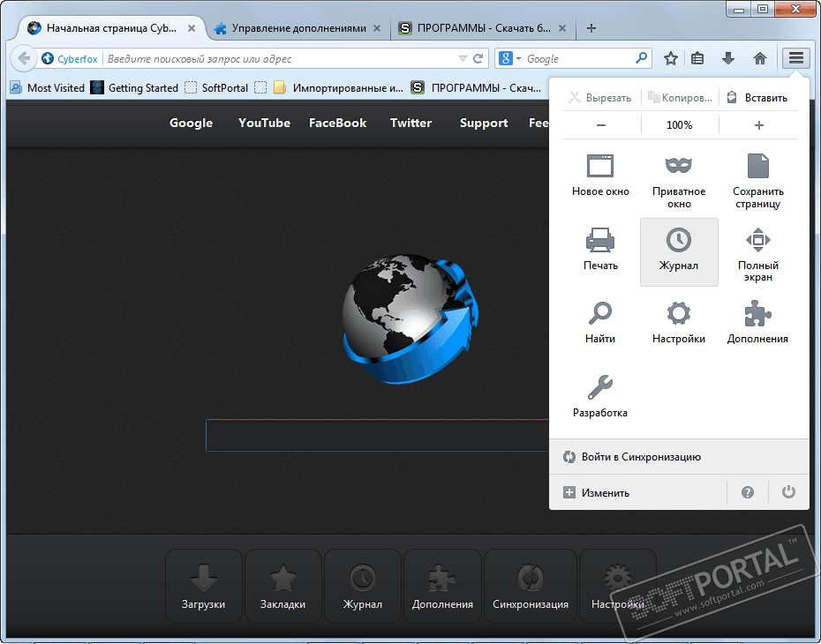Open Дополнения tile on the start page
Screen dimensions: 821x644
[x=442, y=586]
